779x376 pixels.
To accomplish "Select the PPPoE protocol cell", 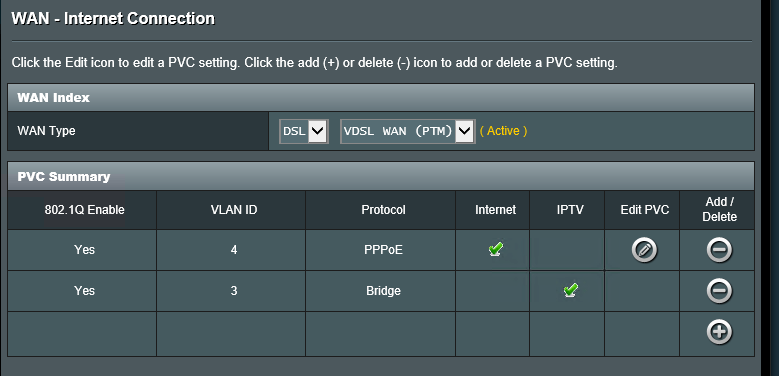I will [381, 250].
